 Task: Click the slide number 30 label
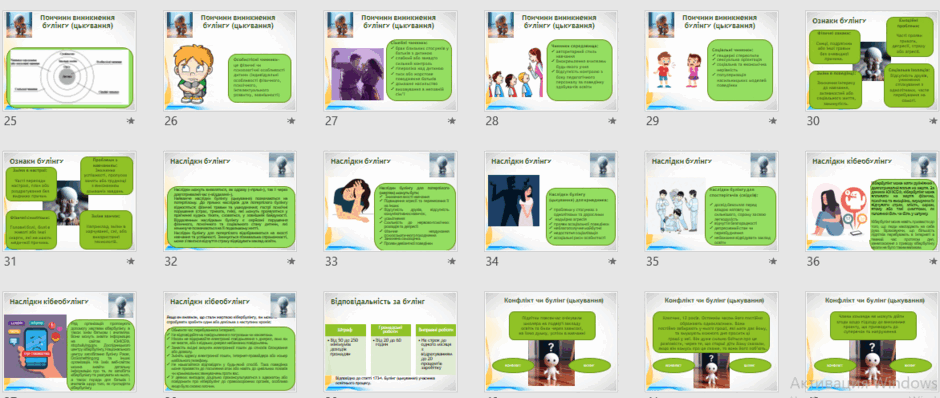(x=814, y=121)
